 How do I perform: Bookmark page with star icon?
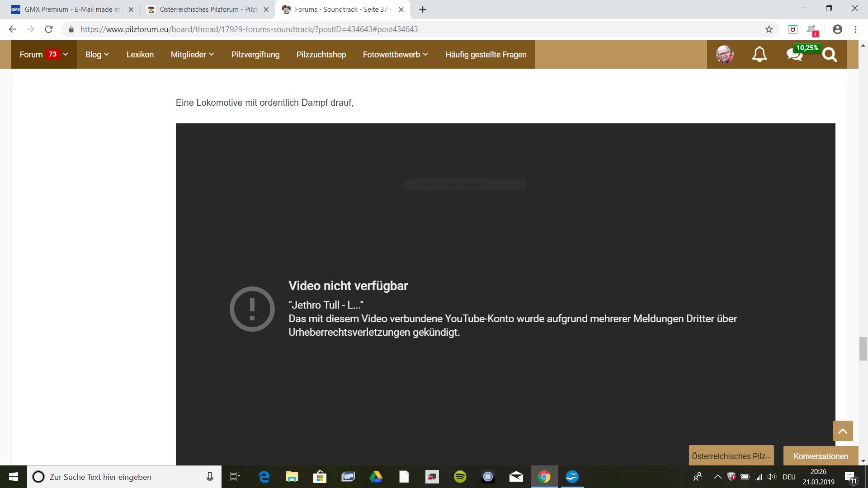769,29
